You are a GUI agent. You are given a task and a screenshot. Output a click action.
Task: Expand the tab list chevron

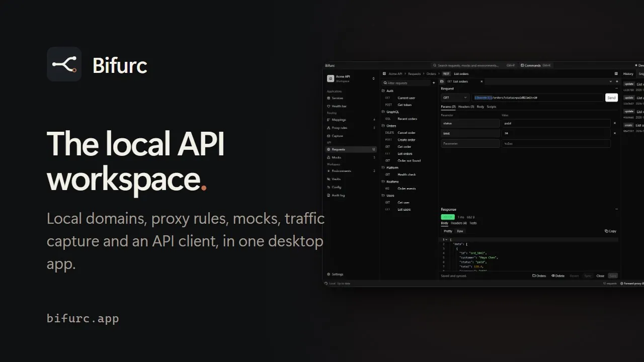tap(611, 81)
